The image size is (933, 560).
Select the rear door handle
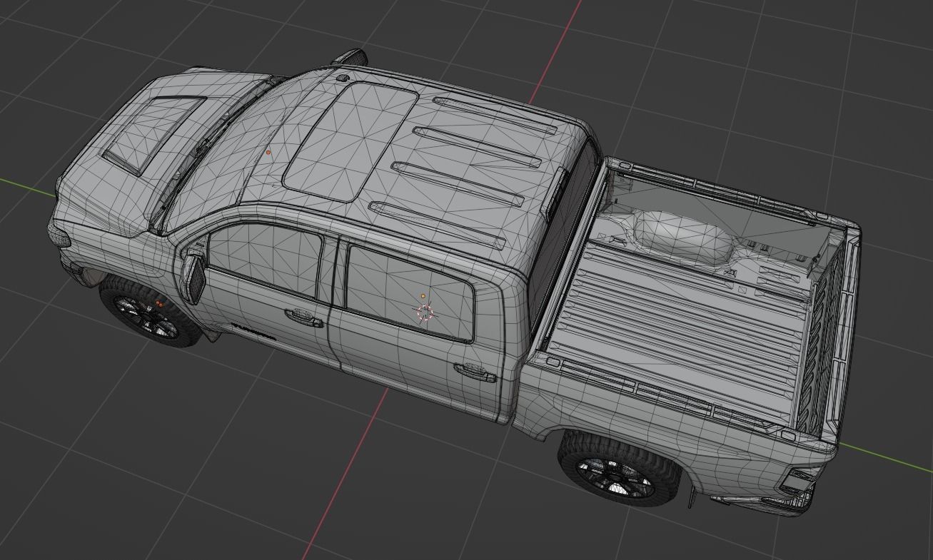pos(475,371)
